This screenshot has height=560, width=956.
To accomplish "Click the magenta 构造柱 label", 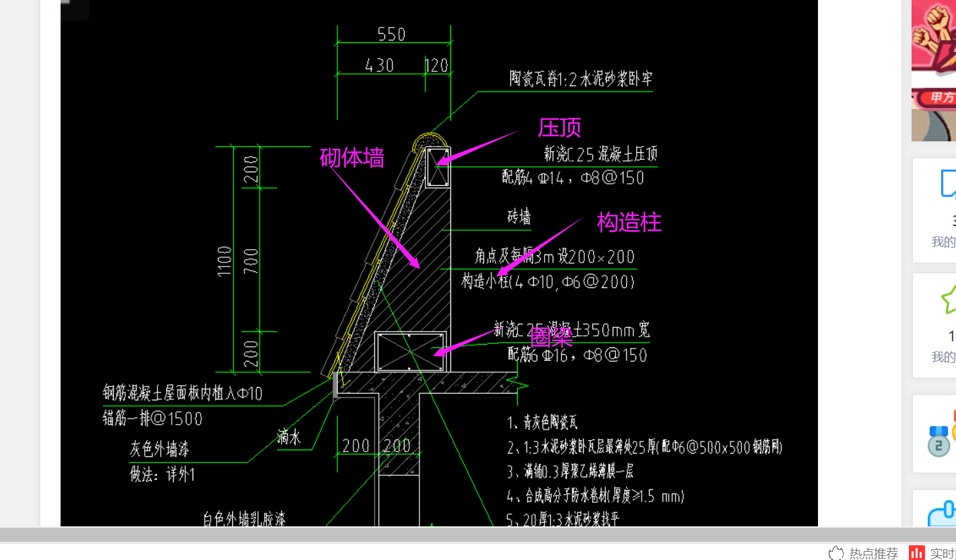I will point(629,222).
